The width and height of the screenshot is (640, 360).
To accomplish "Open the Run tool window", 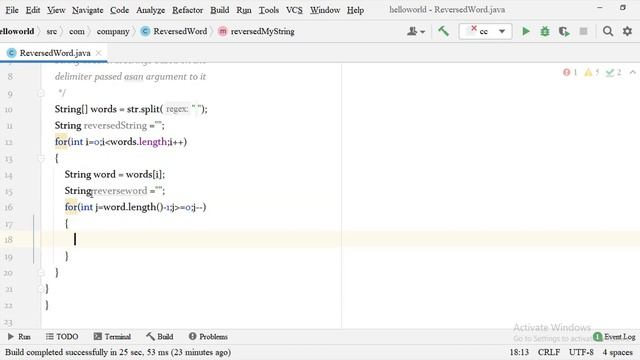I will [19, 337].
